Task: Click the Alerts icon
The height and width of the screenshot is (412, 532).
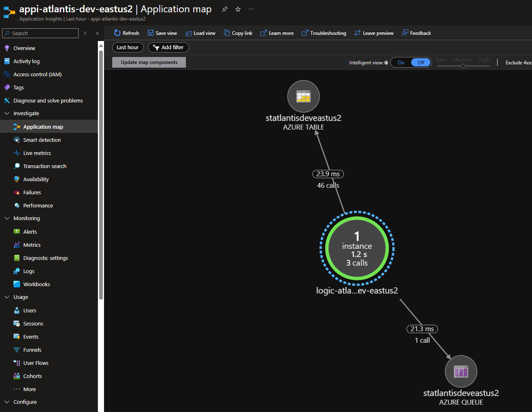Action: pos(17,232)
